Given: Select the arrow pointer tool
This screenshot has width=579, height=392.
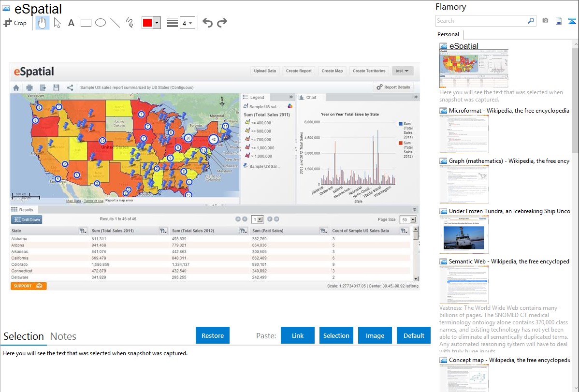Looking at the screenshot, I should coord(57,23).
